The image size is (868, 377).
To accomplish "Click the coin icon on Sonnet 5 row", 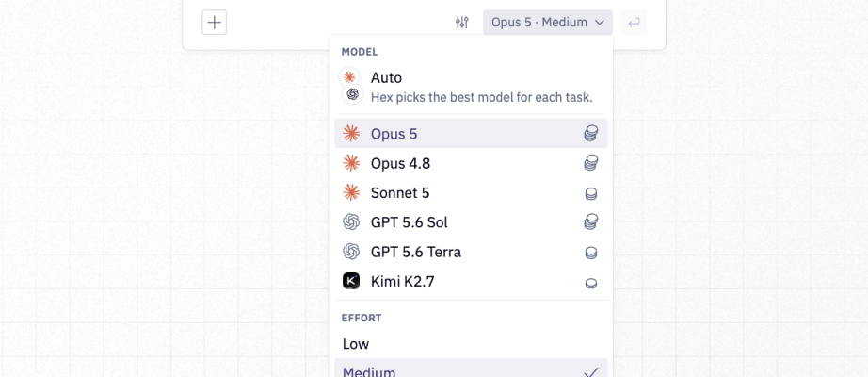I will [591, 194].
